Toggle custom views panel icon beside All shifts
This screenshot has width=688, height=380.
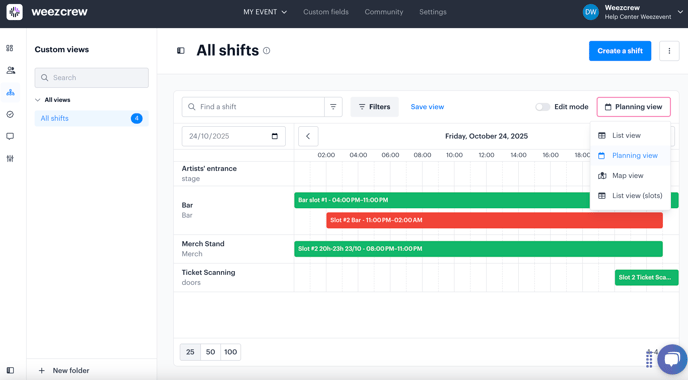(181, 51)
